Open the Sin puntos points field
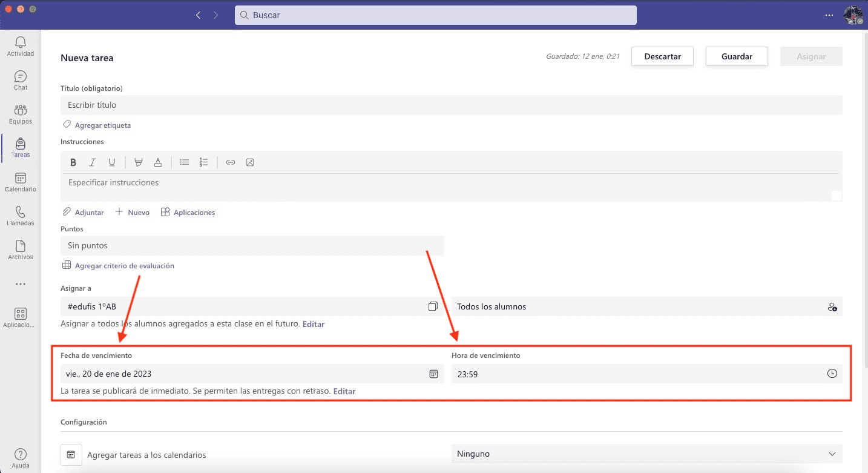This screenshot has height=473, width=868. point(252,245)
